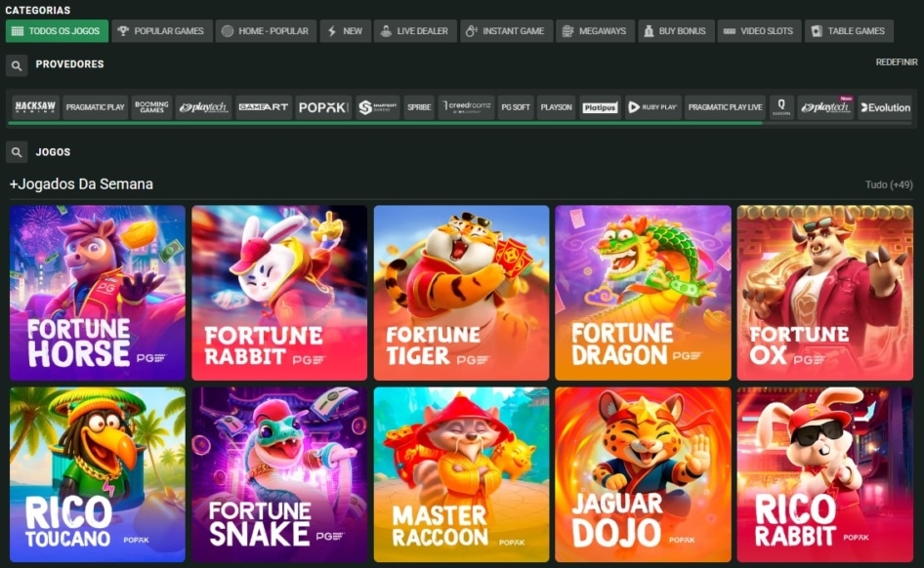
Task: Open the Master Raccoon game
Action: [x=461, y=474]
